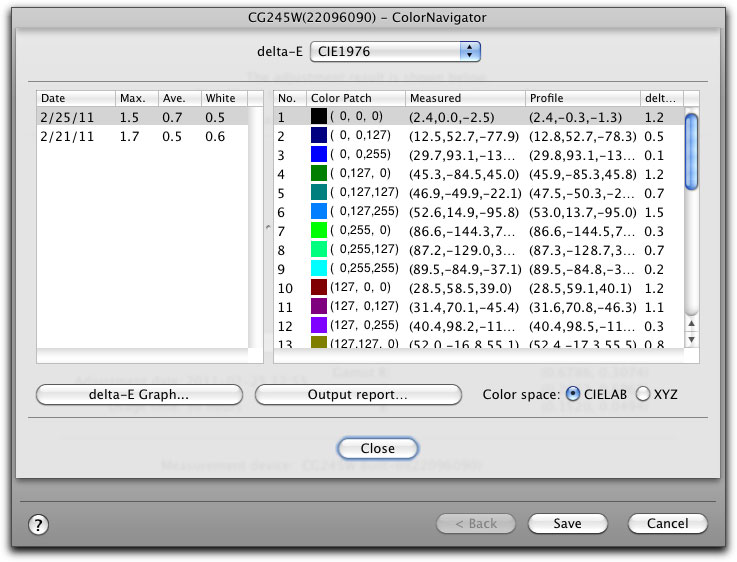The width and height of the screenshot is (737, 562).
Task: Click the black color patch swatch
Action: point(319,116)
